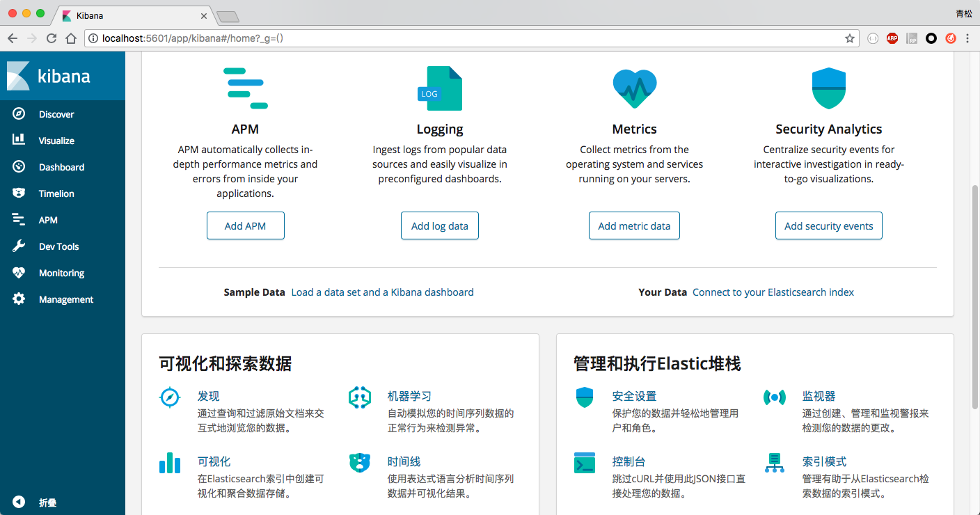
Task: Select Timelion in sidebar menu
Action: coord(56,193)
